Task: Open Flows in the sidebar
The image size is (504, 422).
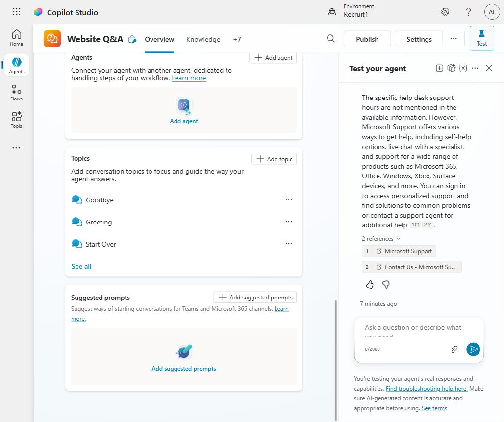Action: click(16, 93)
